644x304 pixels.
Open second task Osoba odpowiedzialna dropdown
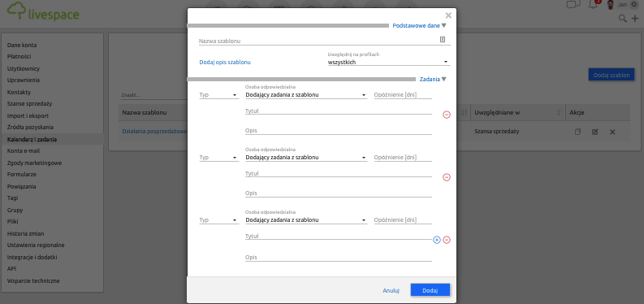click(306, 158)
